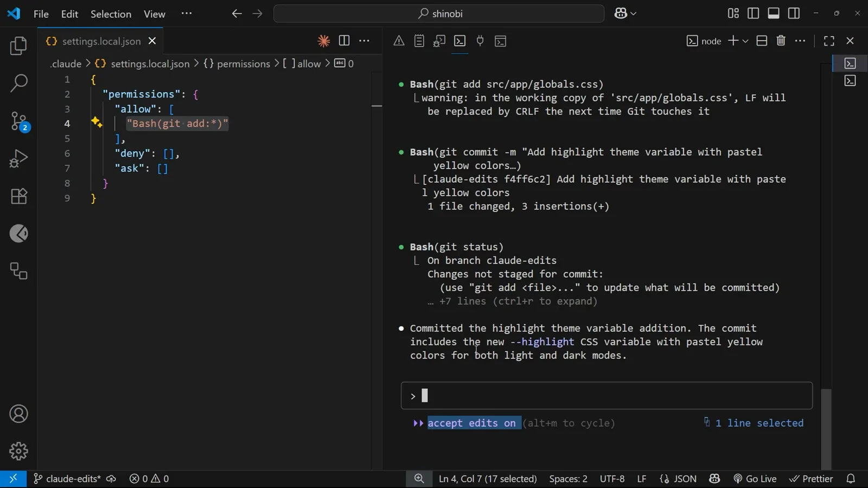This screenshot has width=868, height=488.
Task: Open the Search view in activity bar
Action: (18, 84)
